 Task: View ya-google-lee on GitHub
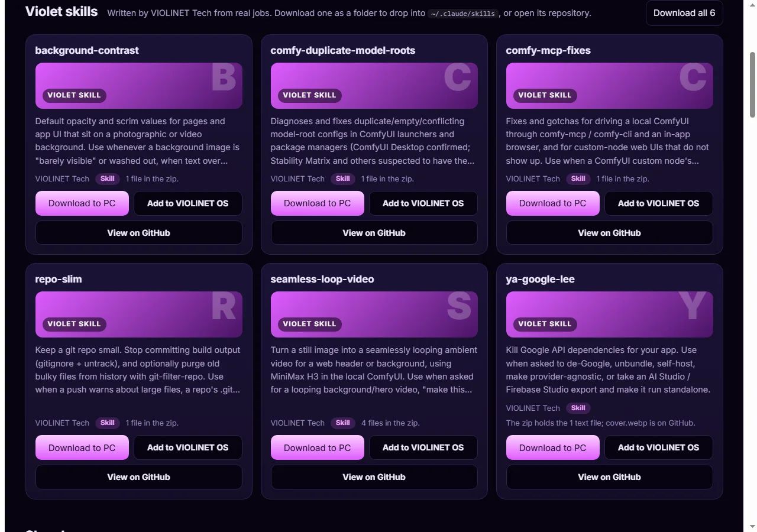[x=610, y=477]
